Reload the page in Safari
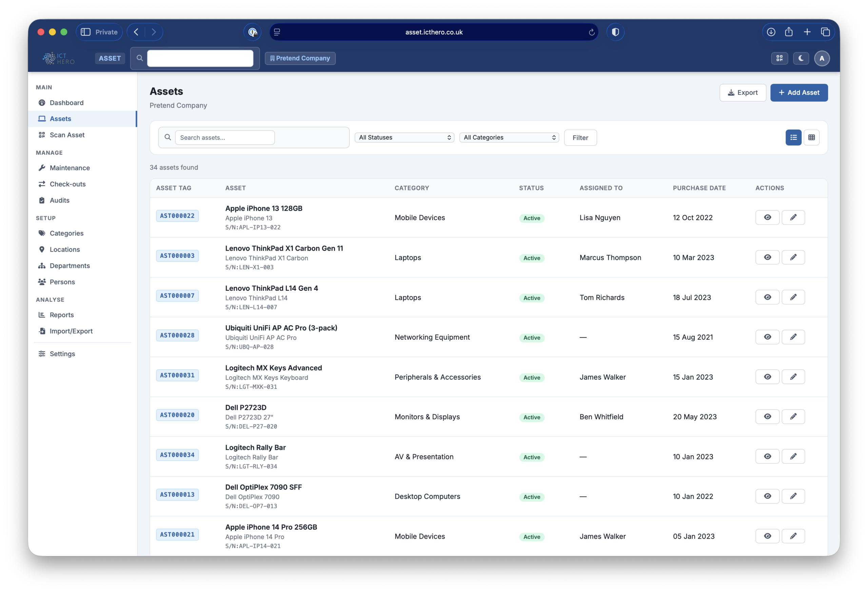868x593 pixels. (x=591, y=32)
